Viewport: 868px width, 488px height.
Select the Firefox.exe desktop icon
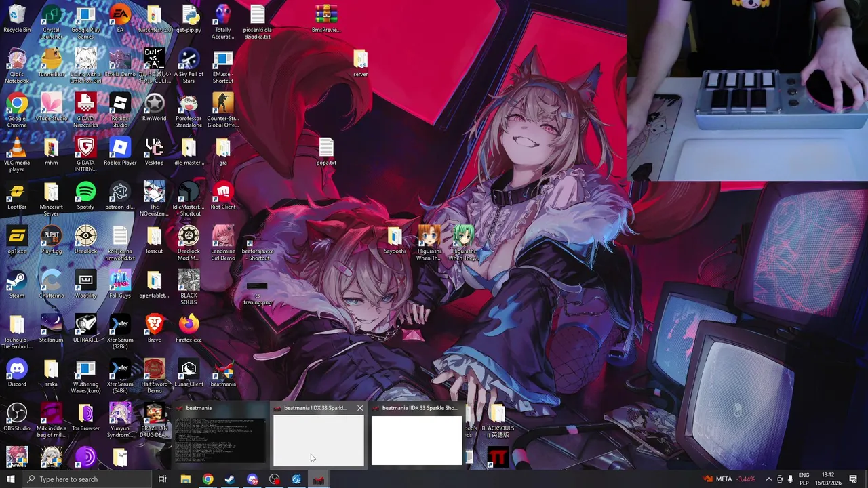[x=189, y=329]
